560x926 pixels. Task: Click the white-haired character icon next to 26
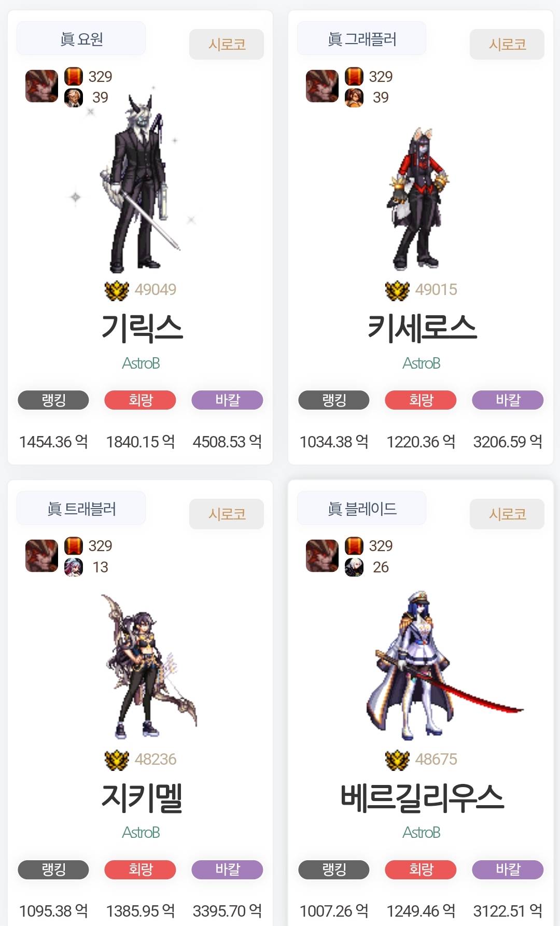[354, 567]
